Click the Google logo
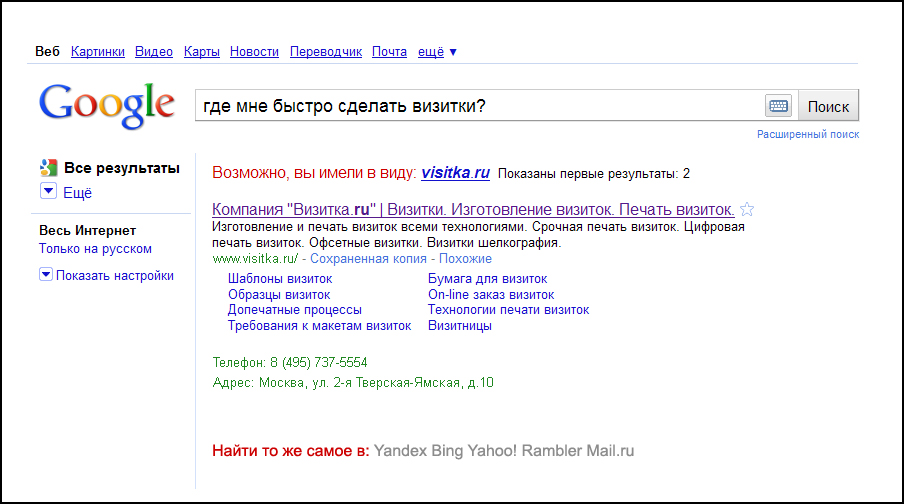This screenshot has height=504, width=904. (107, 105)
